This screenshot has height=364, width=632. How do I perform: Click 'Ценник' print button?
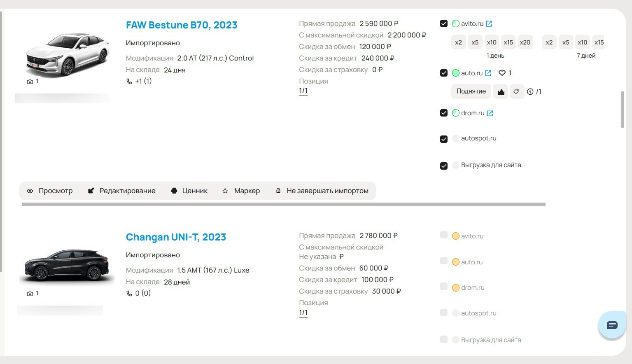click(189, 191)
